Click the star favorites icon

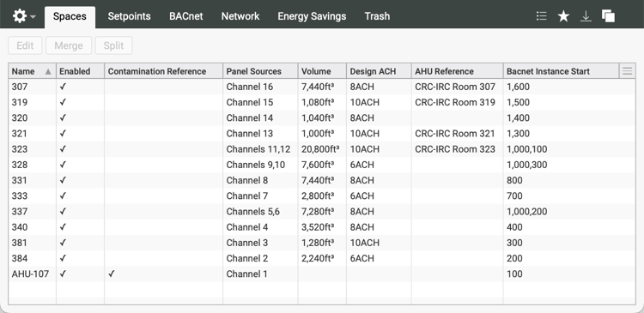(563, 16)
